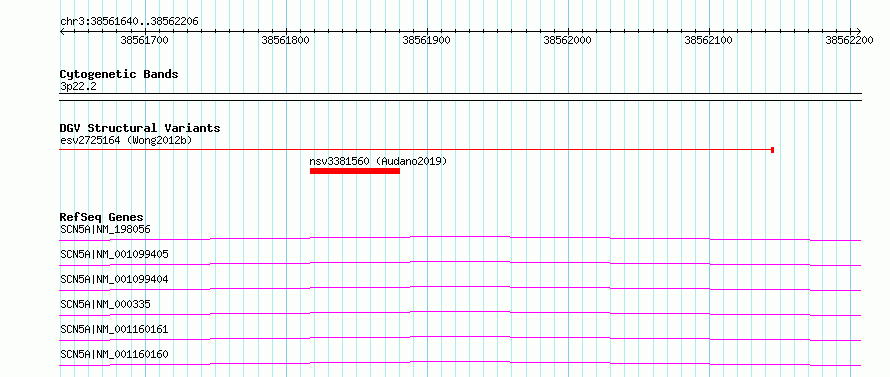Click the esv2725164 thin red line
890x377 pixels.
click(415, 150)
